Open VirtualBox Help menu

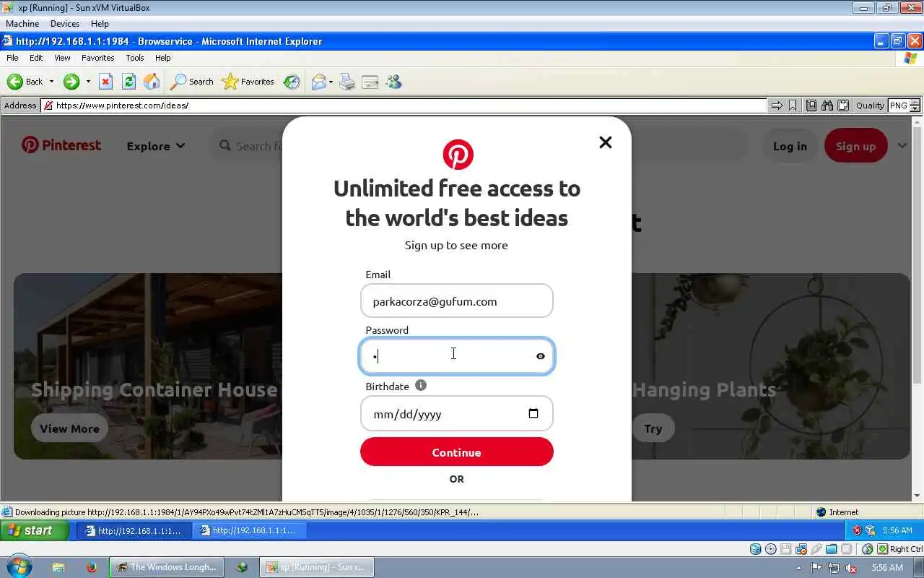coord(100,24)
